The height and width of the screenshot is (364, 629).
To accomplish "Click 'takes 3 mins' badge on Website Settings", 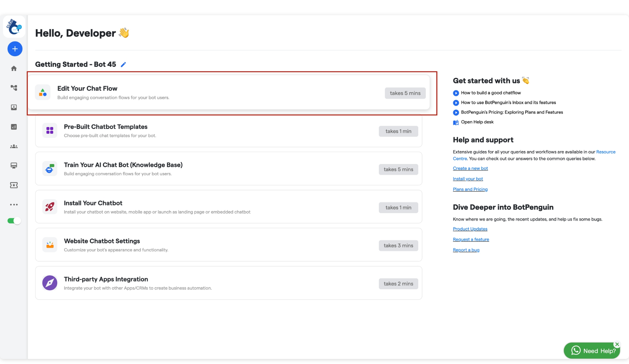I will [398, 245].
